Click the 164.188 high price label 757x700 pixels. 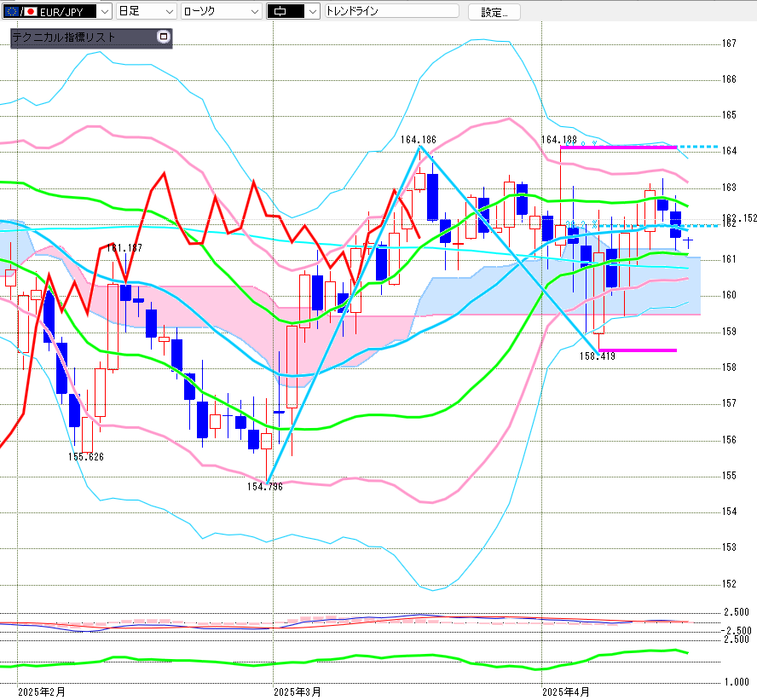click(x=558, y=140)
